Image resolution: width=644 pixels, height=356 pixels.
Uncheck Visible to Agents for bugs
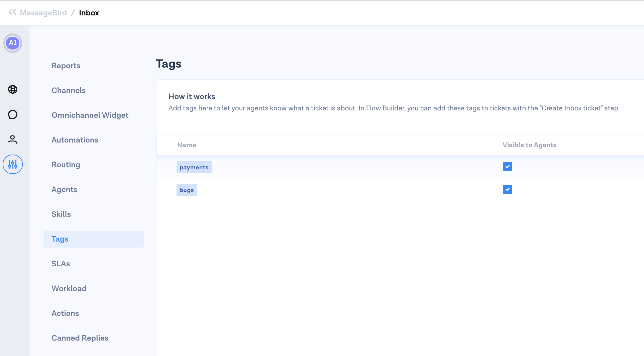(507, 189)
